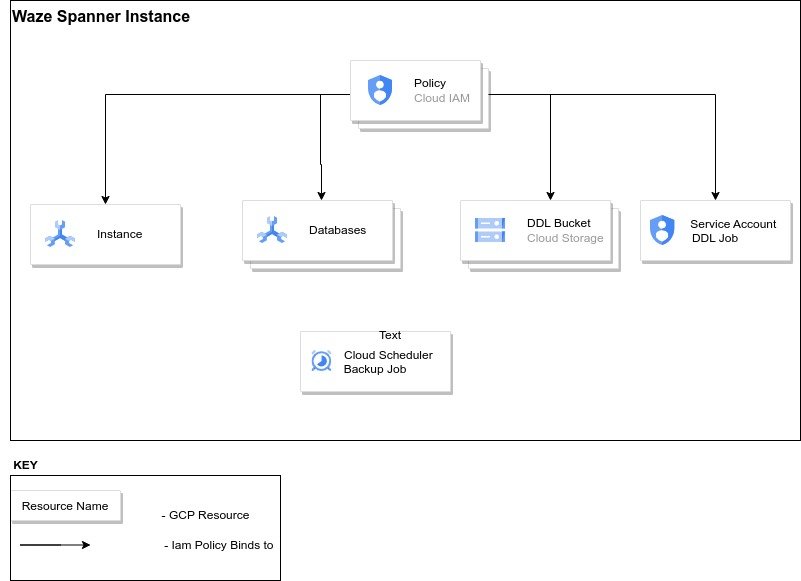Click the arrowhead pointing into the Databases box
801x581 pixels.
tap(322, 194)
